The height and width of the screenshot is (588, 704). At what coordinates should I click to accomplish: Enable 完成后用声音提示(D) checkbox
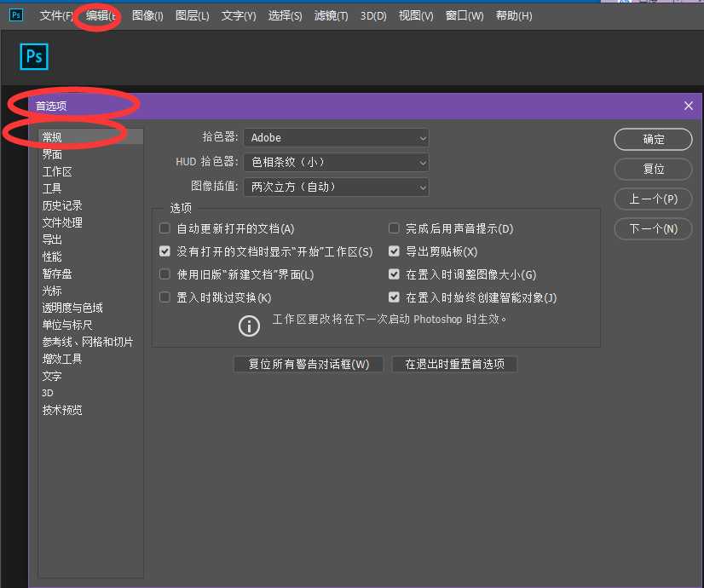[x=394, y=228]
